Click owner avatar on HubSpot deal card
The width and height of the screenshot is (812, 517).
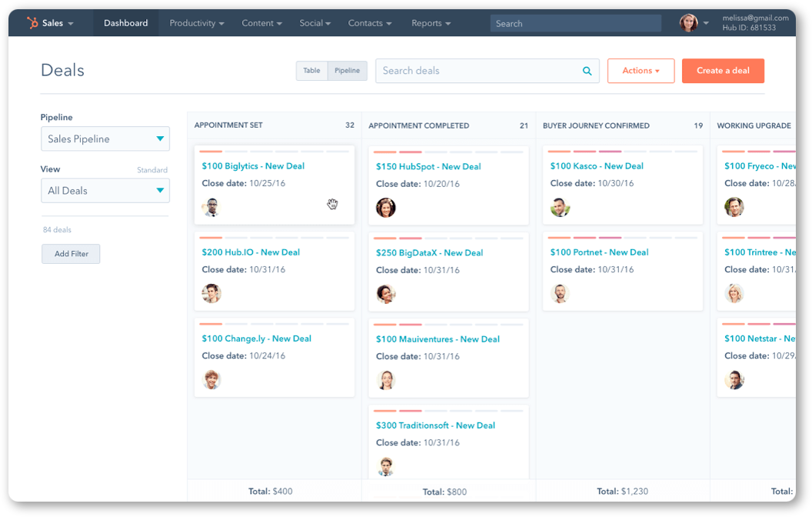386,208
